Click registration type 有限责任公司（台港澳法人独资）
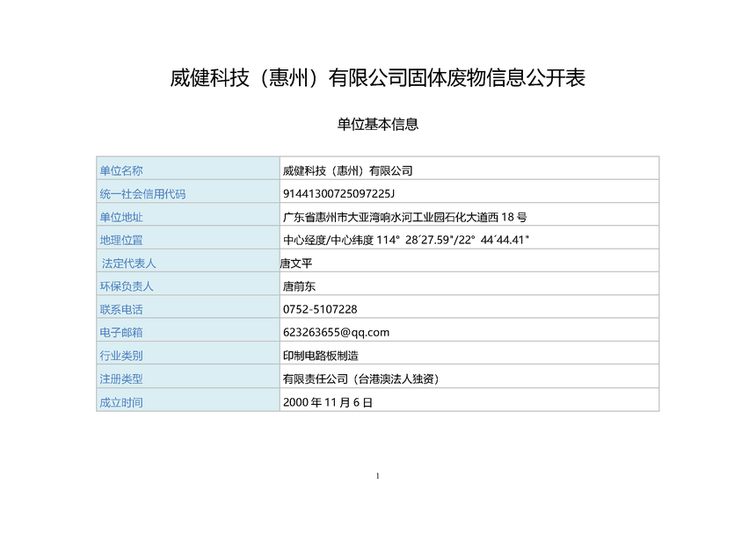Screen dimensions: 756x534 [x=360, y=379]
